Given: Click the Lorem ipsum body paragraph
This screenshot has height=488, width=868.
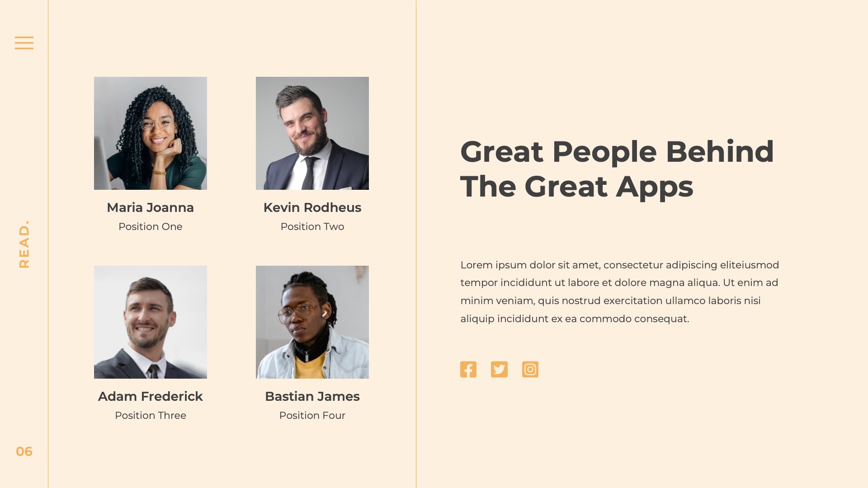Looking at the screenshot, I should pos(619,292).
